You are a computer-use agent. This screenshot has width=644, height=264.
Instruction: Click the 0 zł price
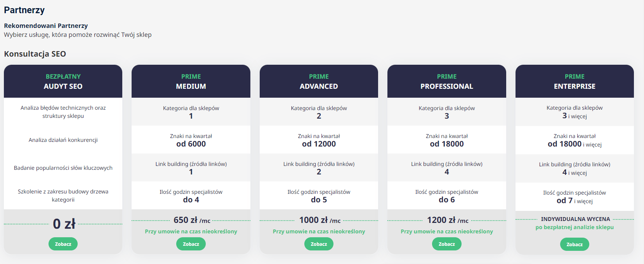(64, 224)
